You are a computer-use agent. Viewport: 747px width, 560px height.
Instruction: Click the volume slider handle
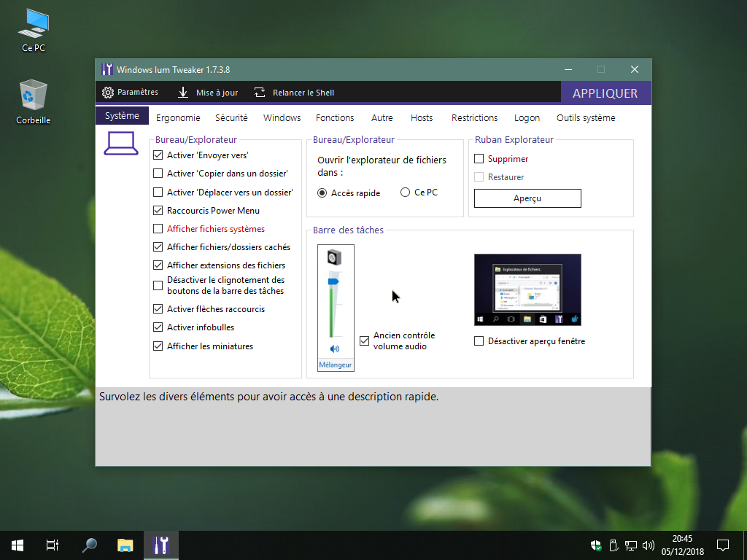333,281
